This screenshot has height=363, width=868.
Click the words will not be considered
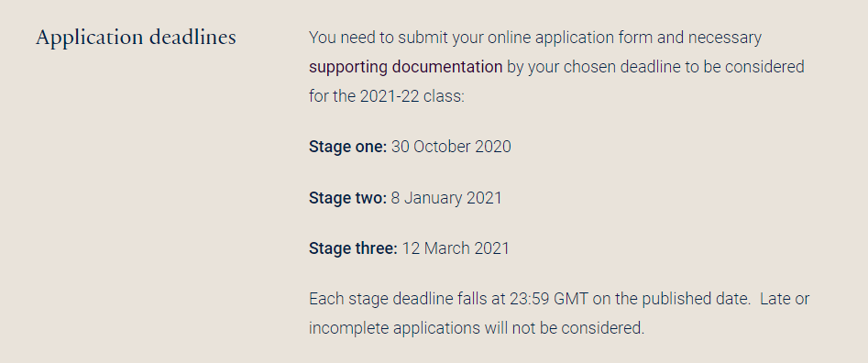click(x=565, y=328)
